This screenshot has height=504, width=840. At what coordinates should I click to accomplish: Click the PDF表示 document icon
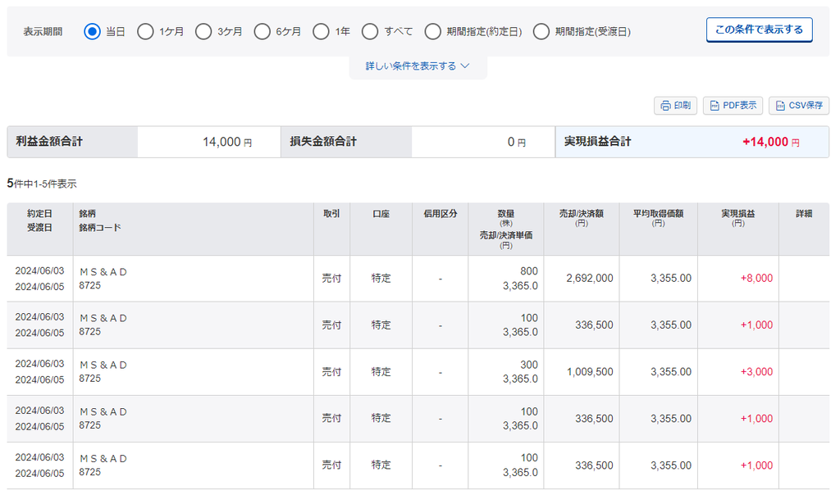715,106
